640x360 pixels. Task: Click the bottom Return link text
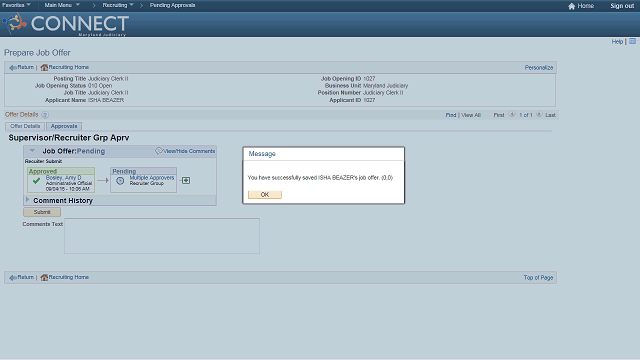tap(25, 278)
